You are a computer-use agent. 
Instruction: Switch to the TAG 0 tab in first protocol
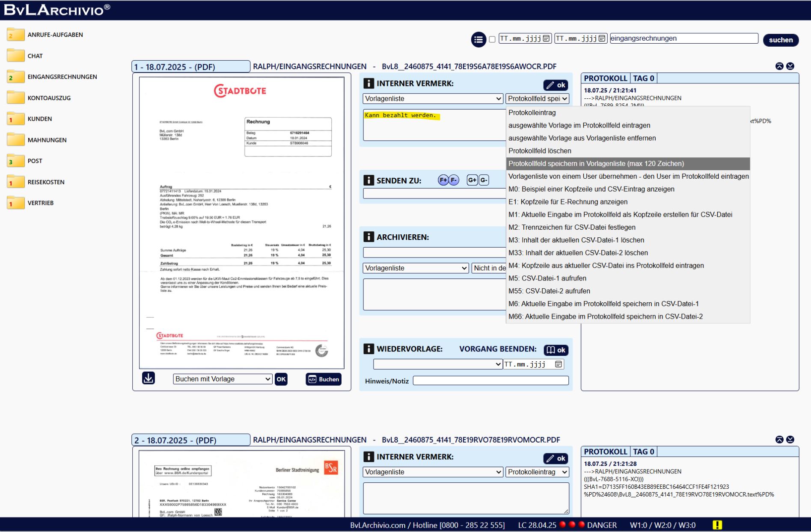click(x=643, y=79)
